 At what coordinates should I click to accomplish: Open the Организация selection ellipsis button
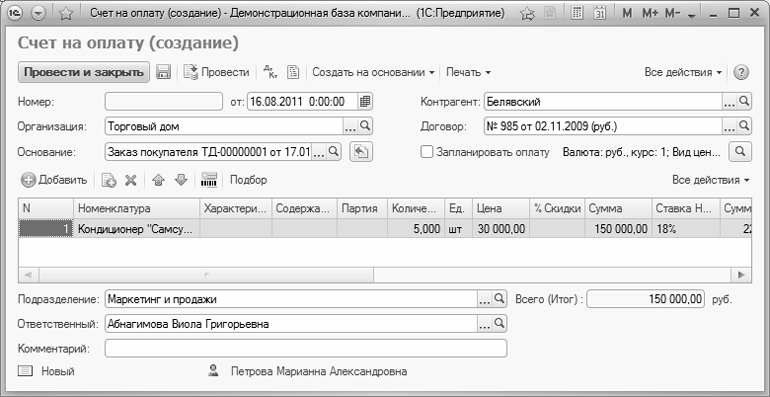[350, 126]
